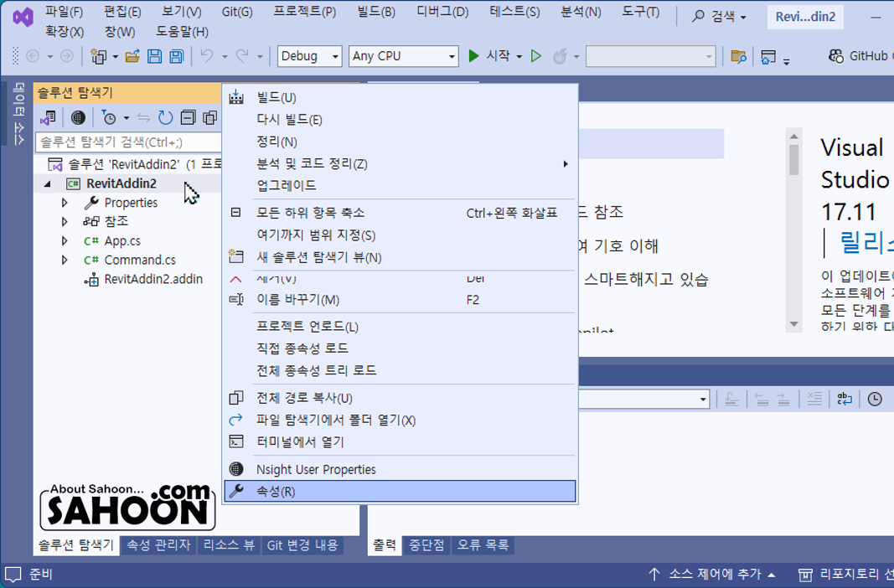
Task: Click the What's New scrollbar down arrow
Action: pyautogui.click(x=793, y=324)
